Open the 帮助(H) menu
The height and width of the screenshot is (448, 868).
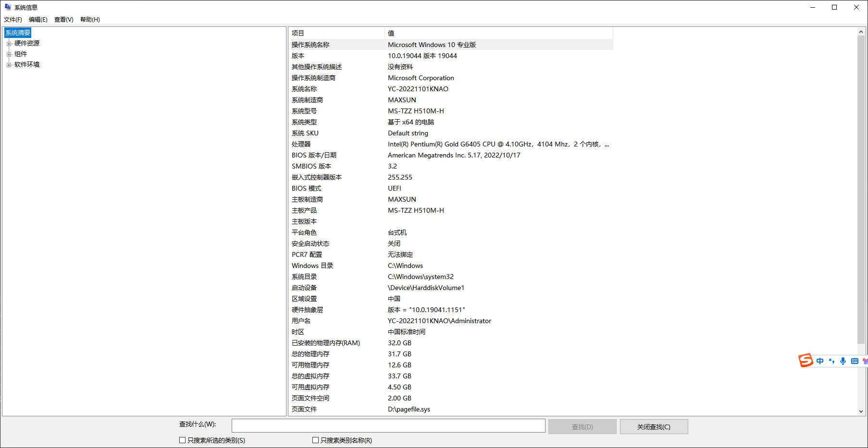[x=90, y=20]
